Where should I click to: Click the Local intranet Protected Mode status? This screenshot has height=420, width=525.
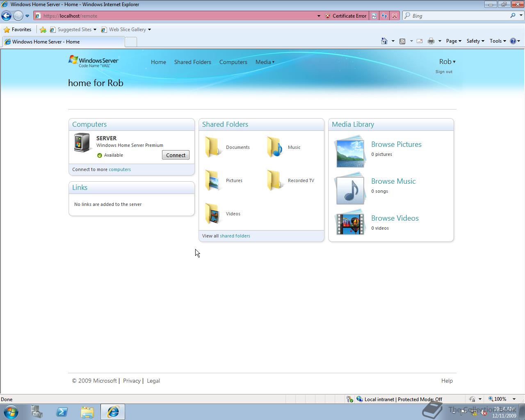[399, 399]
